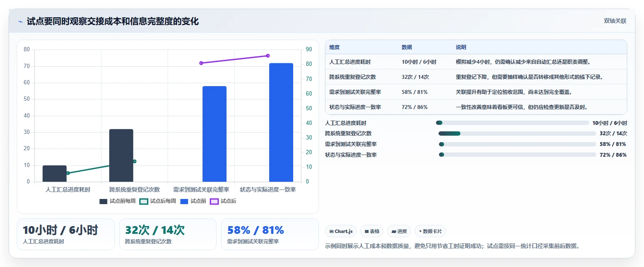Click the dark bar for 人工汇总进度耗时

click(55, 174)
